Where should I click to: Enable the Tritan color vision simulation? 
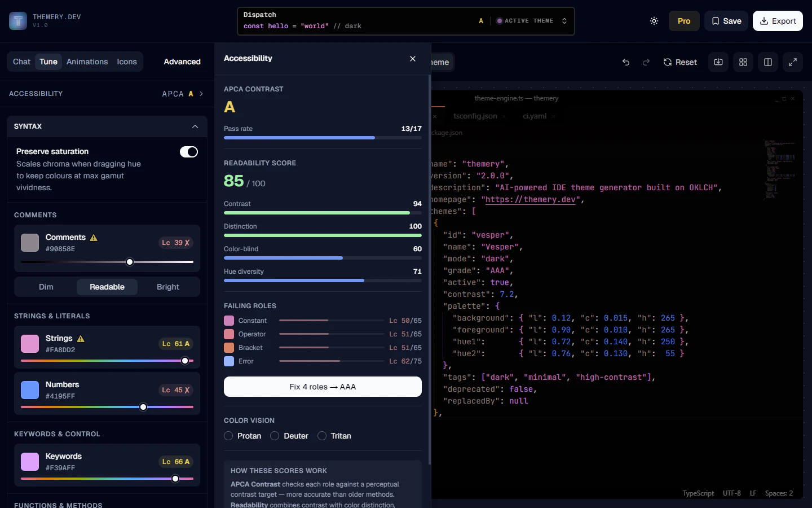point(322,436)
